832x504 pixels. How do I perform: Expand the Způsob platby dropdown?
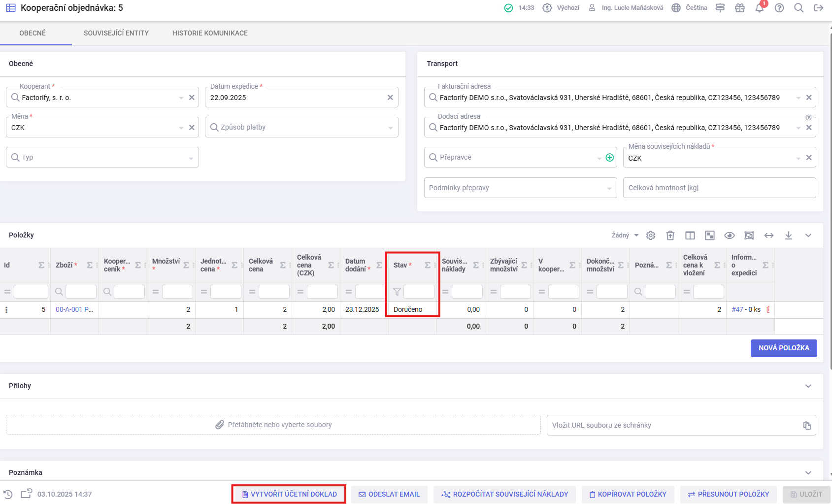tap(390, 128)
